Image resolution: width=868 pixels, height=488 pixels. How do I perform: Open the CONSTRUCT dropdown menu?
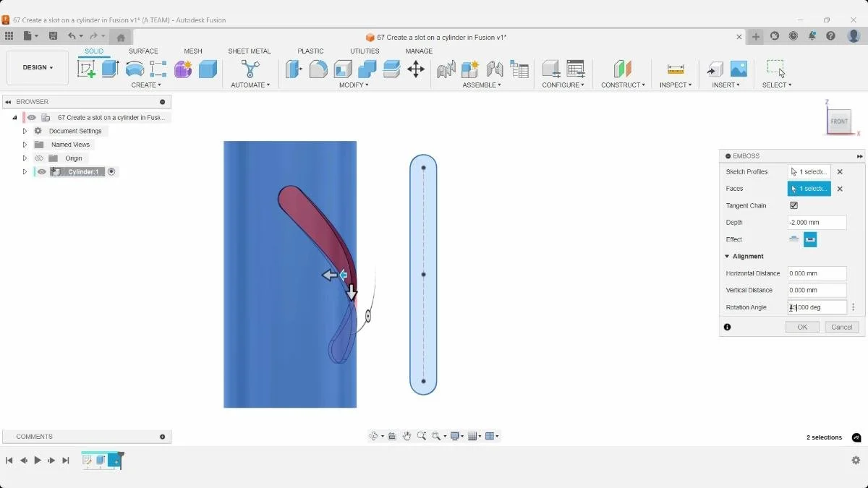pyautogui.click(x=623, y=85)
